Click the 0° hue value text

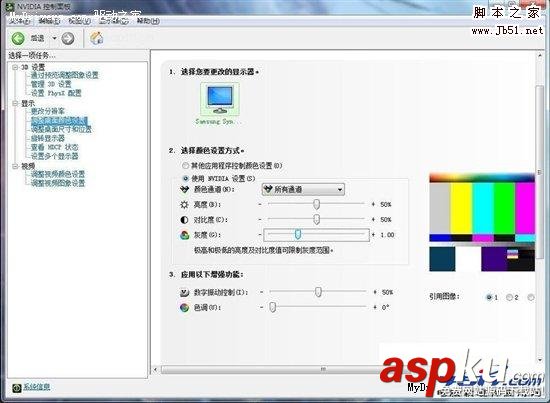[x=385, y=308]
